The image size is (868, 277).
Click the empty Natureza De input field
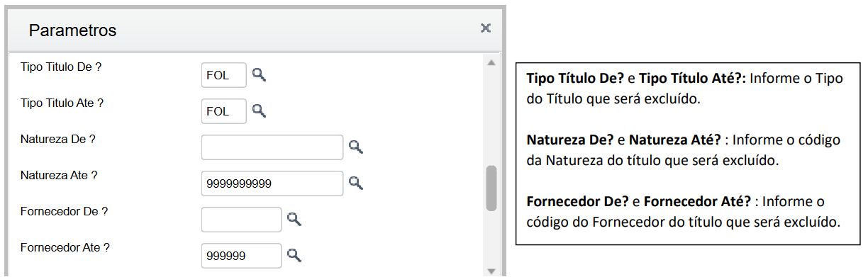(x=272, y=147)
